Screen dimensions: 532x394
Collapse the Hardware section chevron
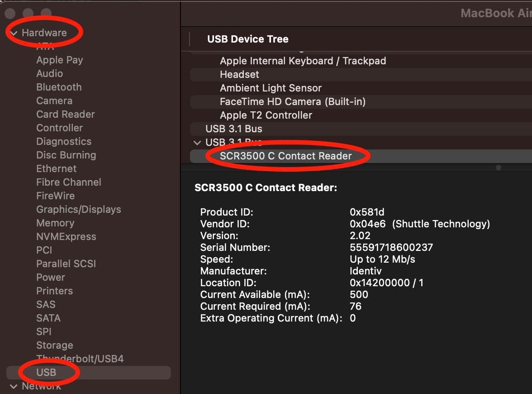14,33
